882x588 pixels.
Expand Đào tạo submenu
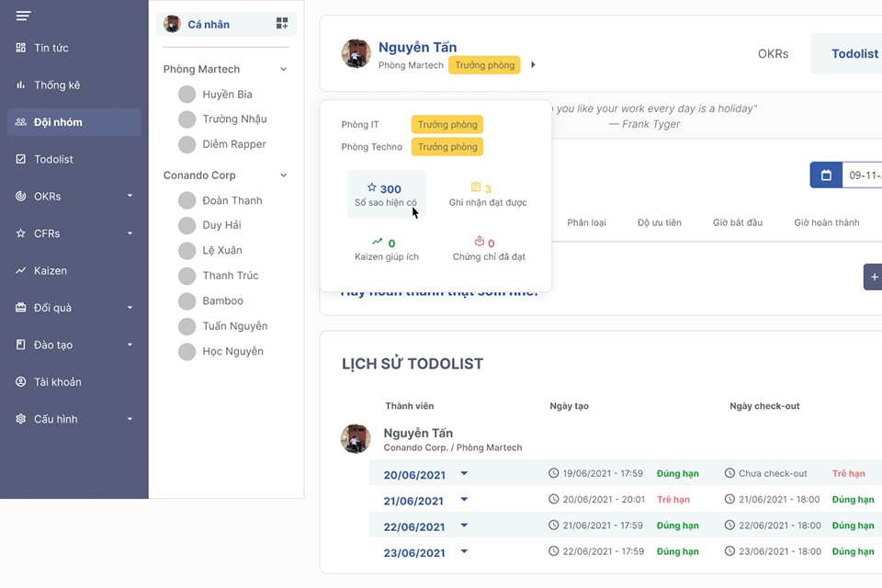[x=130, y=345]
